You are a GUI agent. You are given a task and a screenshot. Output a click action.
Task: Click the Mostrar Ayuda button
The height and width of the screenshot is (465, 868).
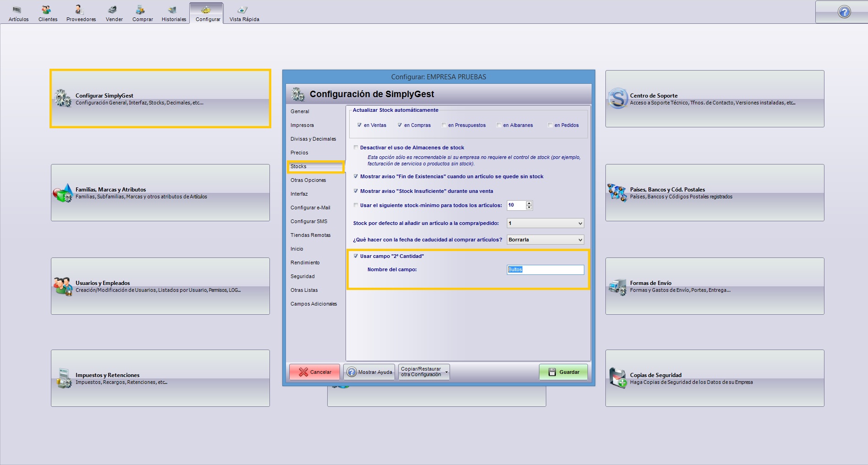pyautogui.click(x=369, y=372)
